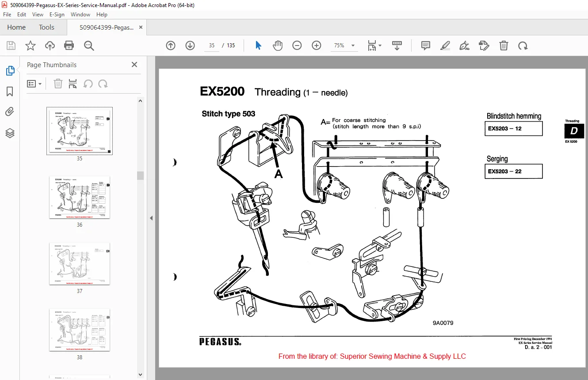Print the document

[x=69, y=46]
